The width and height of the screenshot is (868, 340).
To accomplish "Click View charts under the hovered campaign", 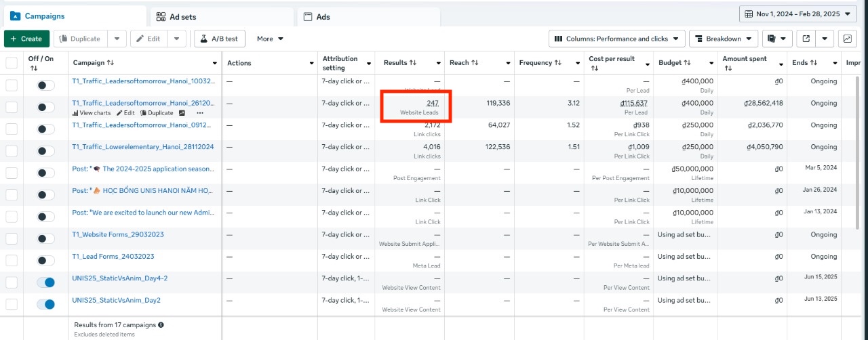I will click(x=92, y=113).
